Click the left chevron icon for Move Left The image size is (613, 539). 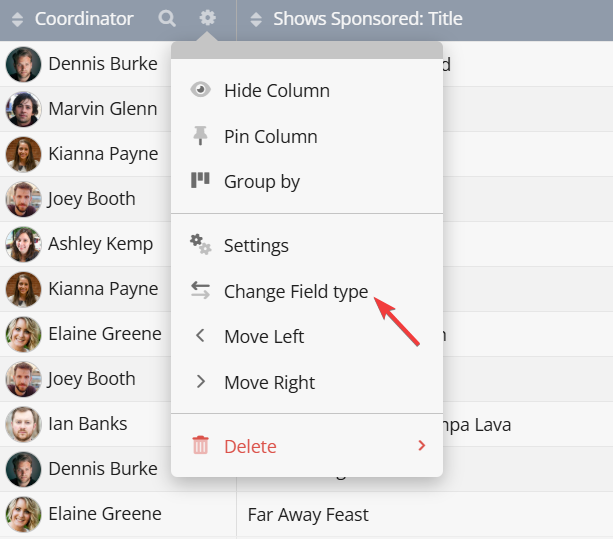click(x=201, y=336)
